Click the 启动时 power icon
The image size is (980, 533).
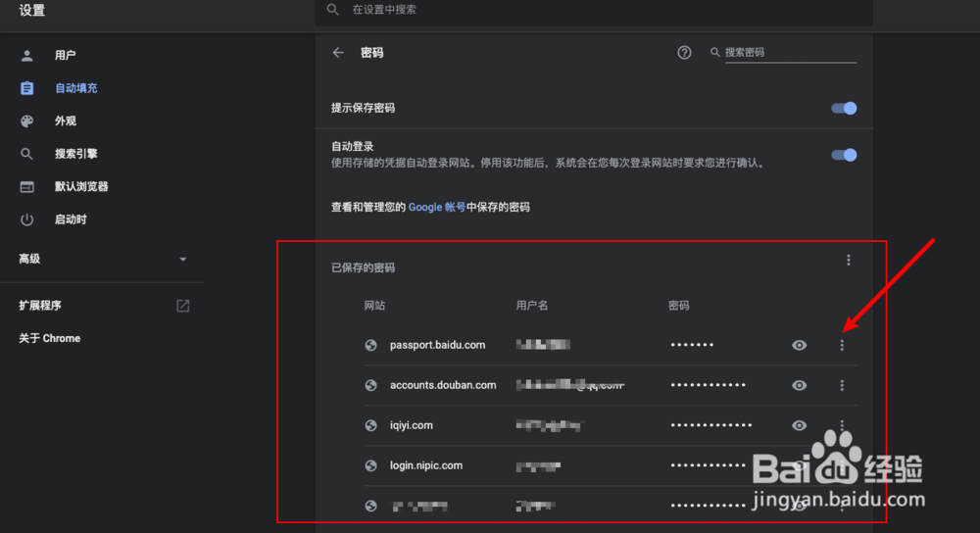pyautogui.click(x=26, y=219)
